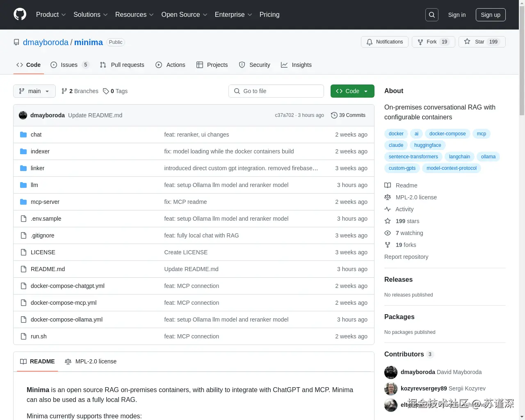
Task: Click the .env.sample file icon
Action: tap(23, 219)
